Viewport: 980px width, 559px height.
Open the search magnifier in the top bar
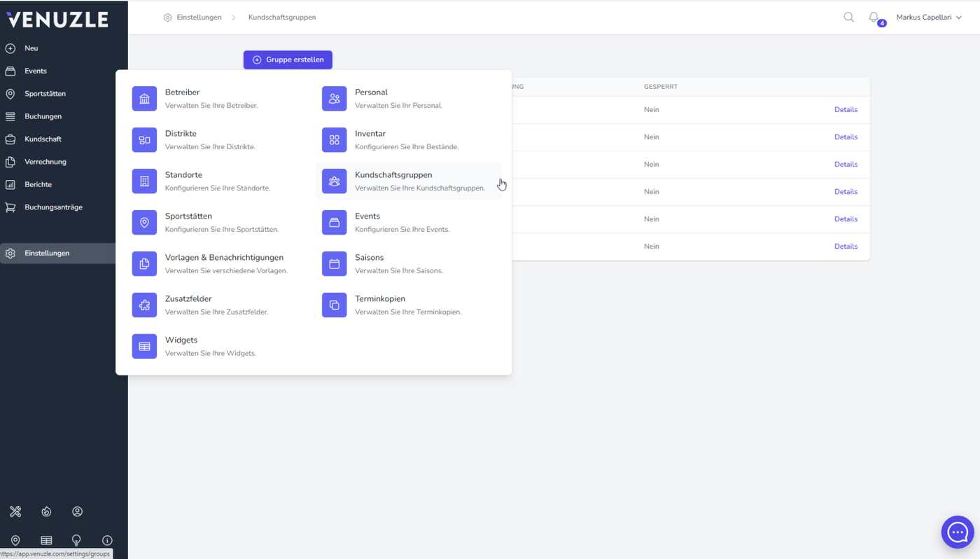(x=848, y=18)
